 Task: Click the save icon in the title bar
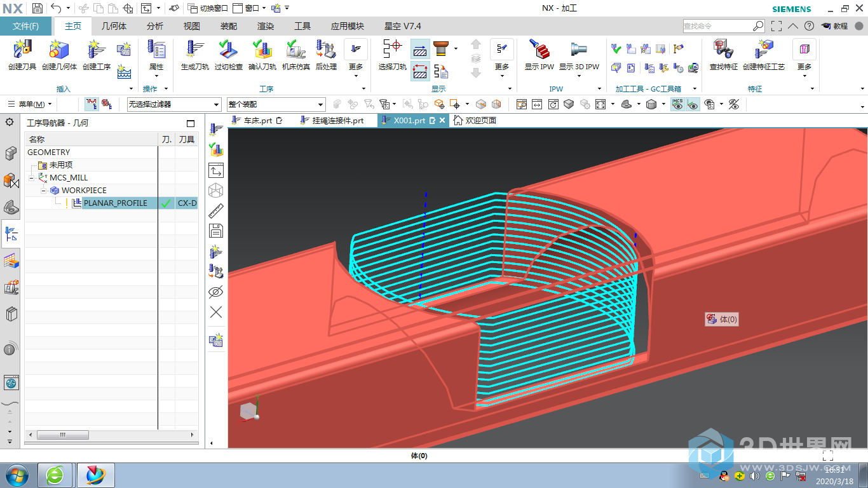(x=37, y=8)
